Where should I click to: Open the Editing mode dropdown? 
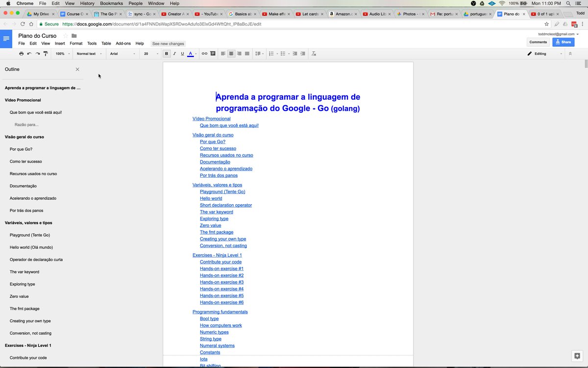544,53
